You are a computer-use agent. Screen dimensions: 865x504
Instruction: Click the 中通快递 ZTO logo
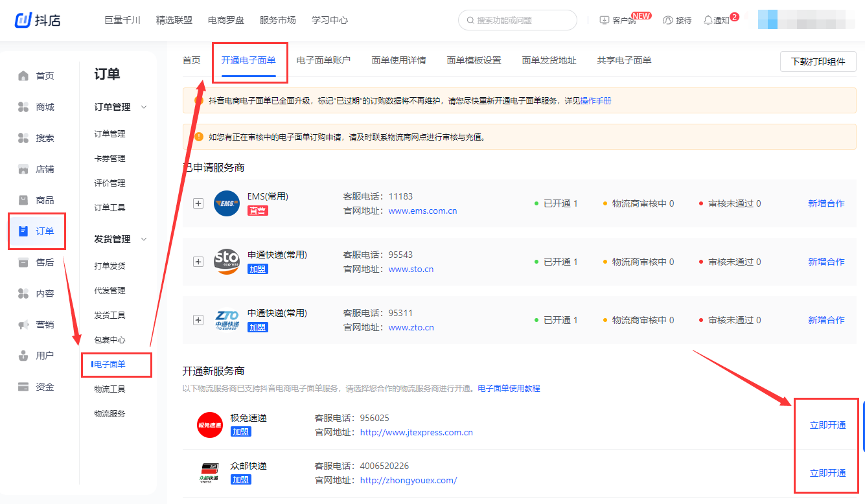tap(227, 320)
